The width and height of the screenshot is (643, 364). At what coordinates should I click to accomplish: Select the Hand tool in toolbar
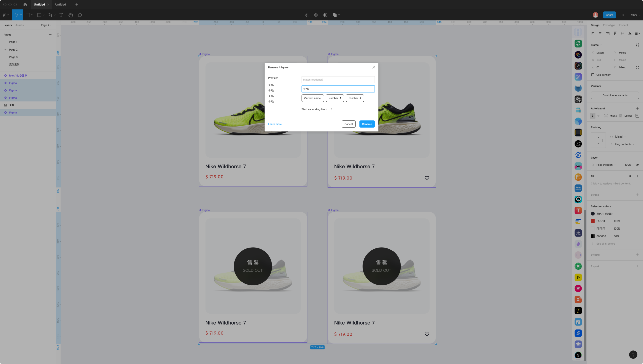click(71, 15)
